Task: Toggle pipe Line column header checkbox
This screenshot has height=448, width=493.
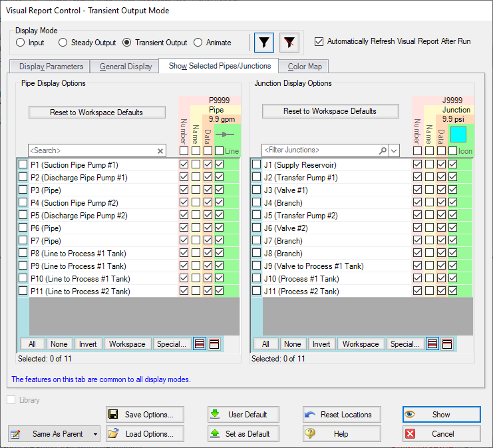Action: pos(219,150)
